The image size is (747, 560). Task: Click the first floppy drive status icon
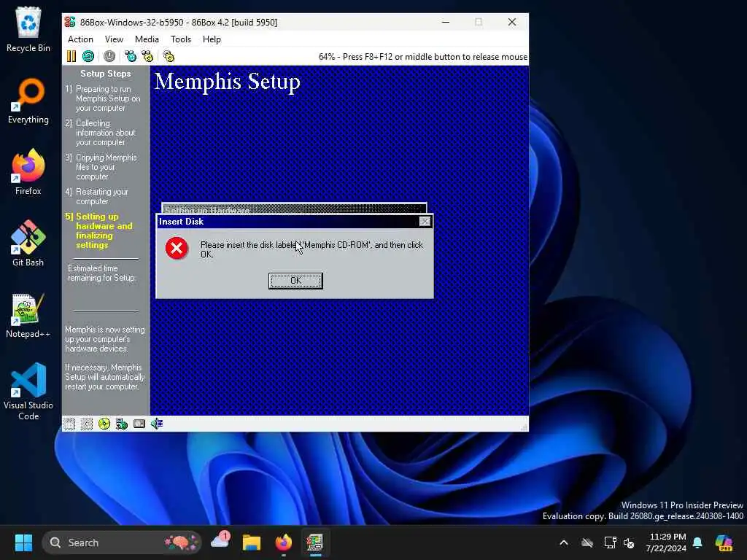coord(69,424)
